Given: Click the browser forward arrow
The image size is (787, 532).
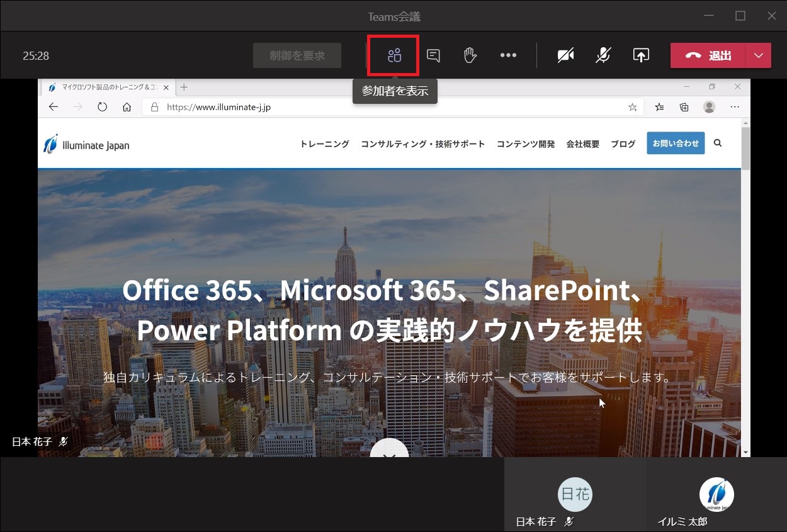Looking at the screenshot, I should 78,107.
